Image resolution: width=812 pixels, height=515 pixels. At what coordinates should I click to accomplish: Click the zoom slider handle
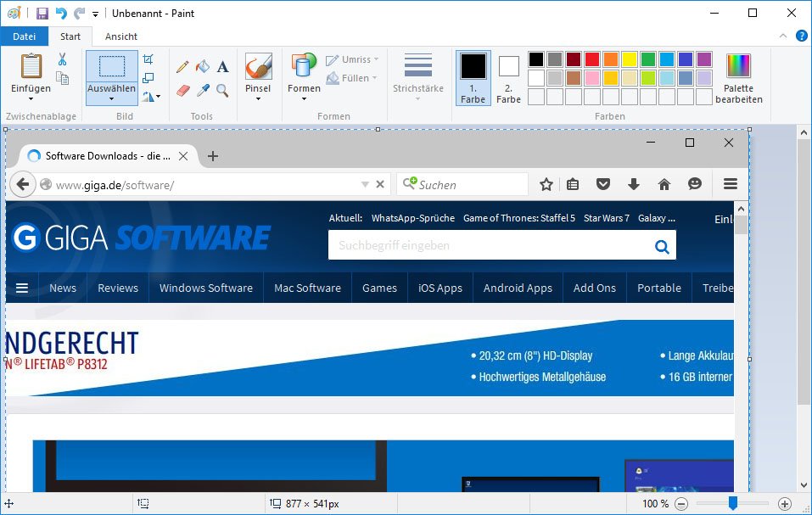coord(733,503)
